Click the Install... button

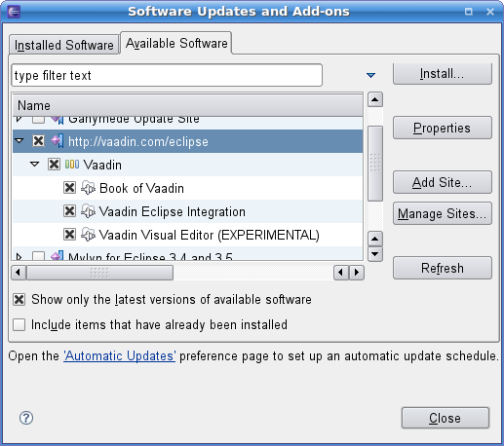pos(443,74)
